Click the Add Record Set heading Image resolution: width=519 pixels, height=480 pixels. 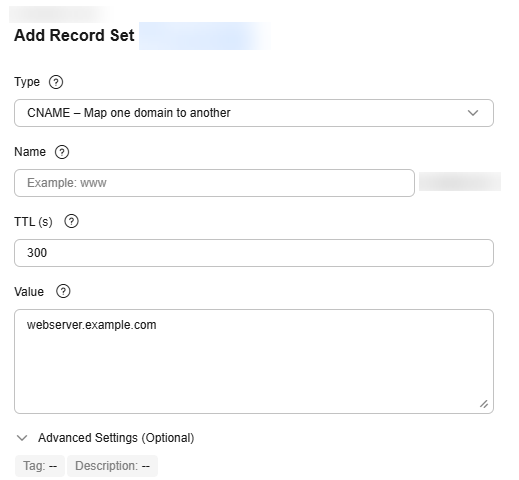click(74, 35)
